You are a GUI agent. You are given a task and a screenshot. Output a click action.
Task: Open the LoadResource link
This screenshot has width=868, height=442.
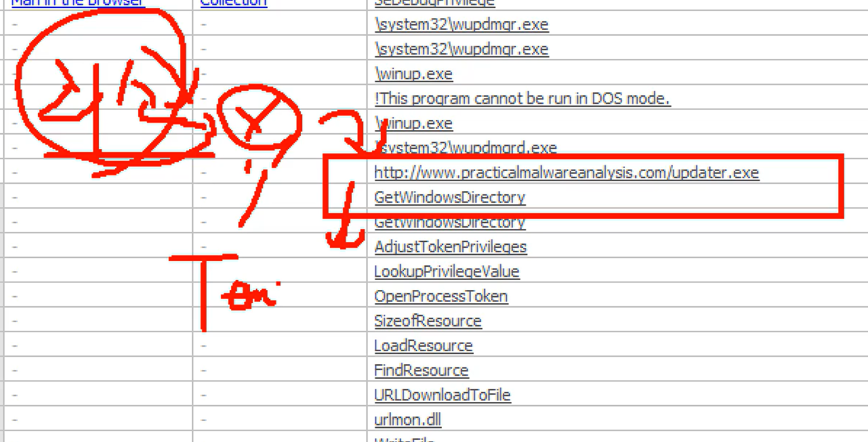[x=423, y=346]
